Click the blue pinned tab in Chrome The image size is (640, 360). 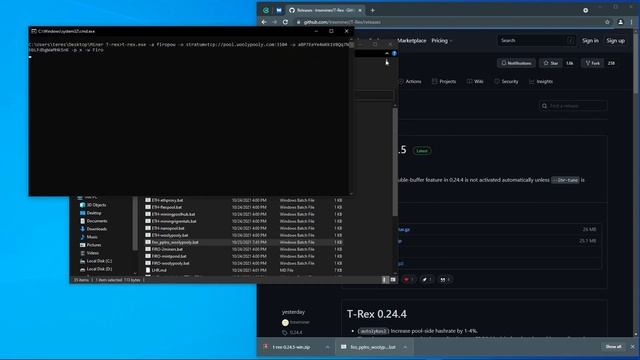279,10
